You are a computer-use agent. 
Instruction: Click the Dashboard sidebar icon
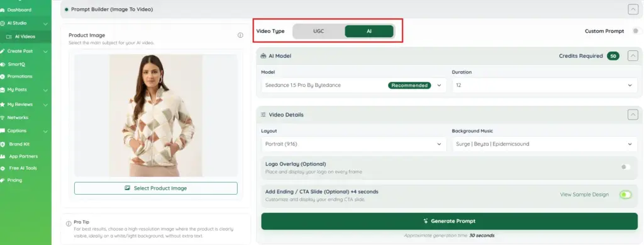[x=3, y=10]
